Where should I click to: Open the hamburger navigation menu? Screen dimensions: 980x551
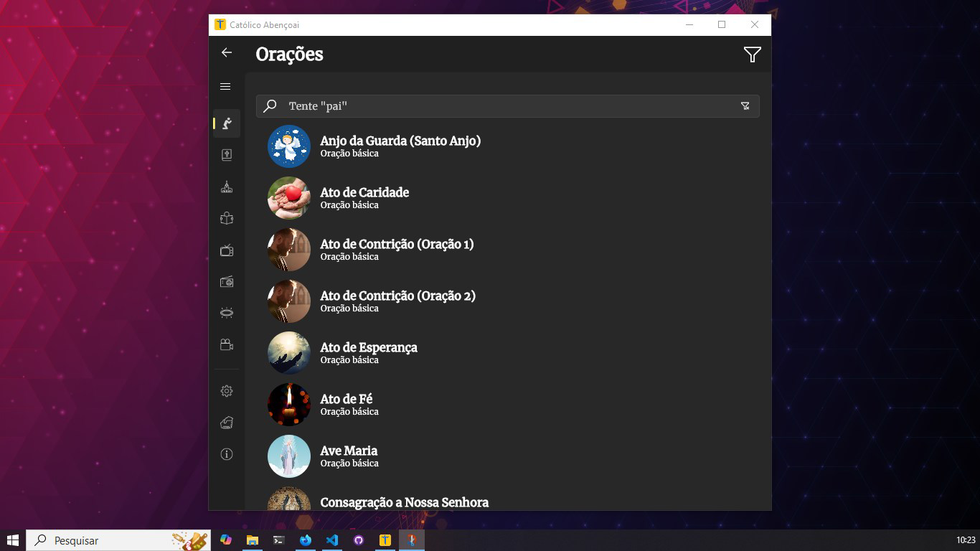(x=225, y=86)
